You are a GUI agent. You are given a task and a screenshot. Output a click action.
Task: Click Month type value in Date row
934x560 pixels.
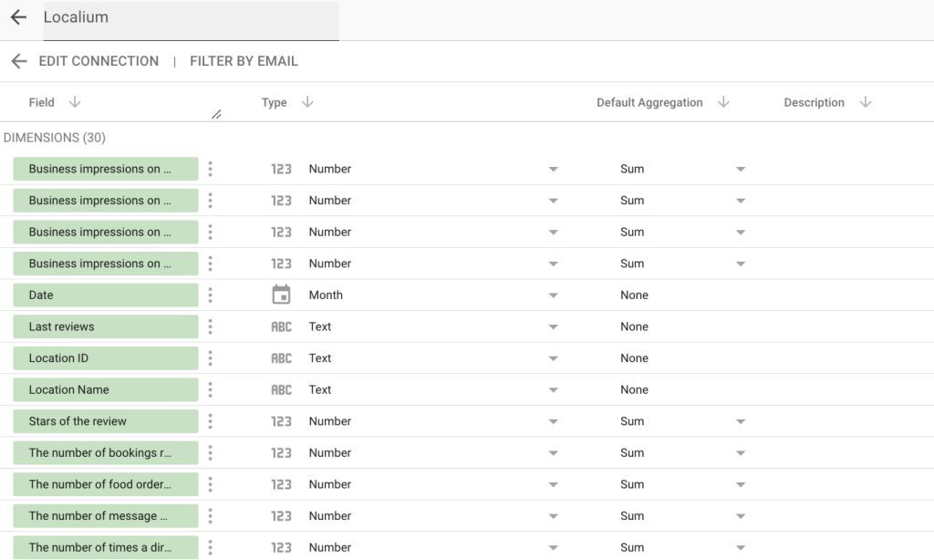(x=326, y=295)
